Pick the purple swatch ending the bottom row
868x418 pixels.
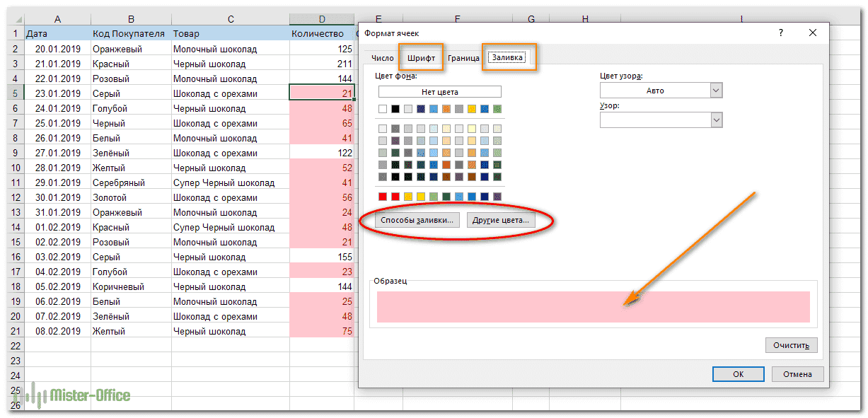[x=497, y=197]
